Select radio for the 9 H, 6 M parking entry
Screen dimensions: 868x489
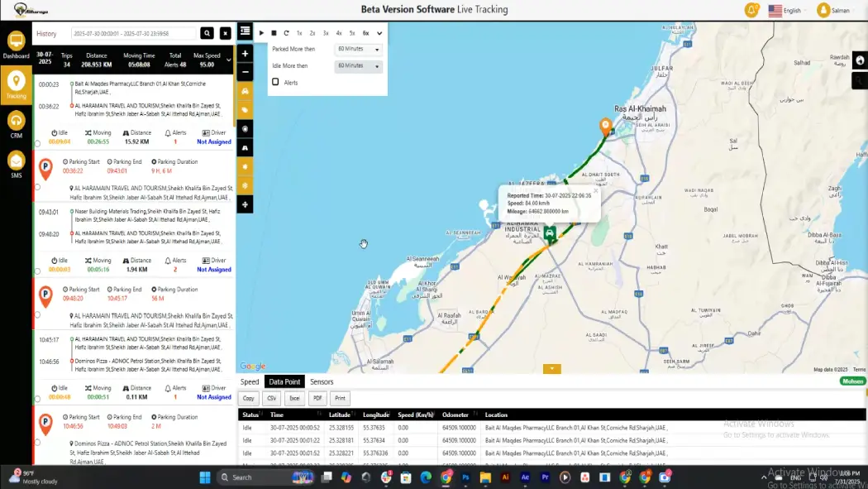(x=38, y=187)
